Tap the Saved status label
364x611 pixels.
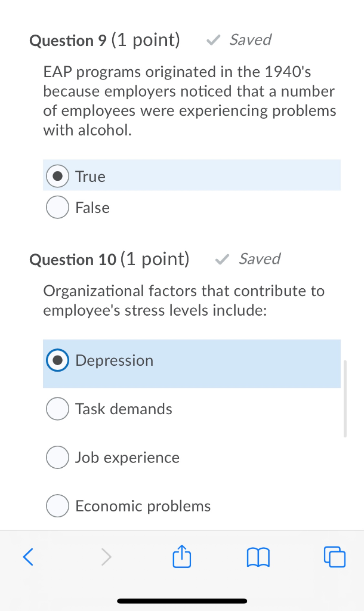(250, 39)
